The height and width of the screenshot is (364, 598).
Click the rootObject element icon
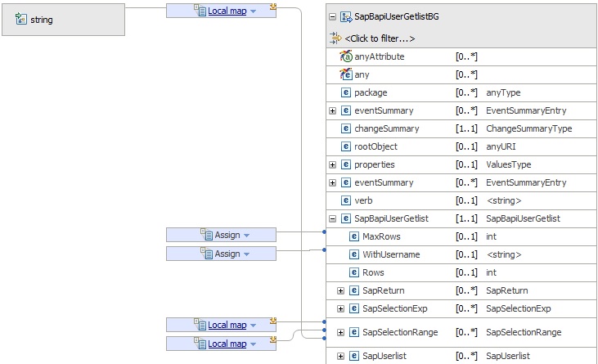click(x=346, y=146)
